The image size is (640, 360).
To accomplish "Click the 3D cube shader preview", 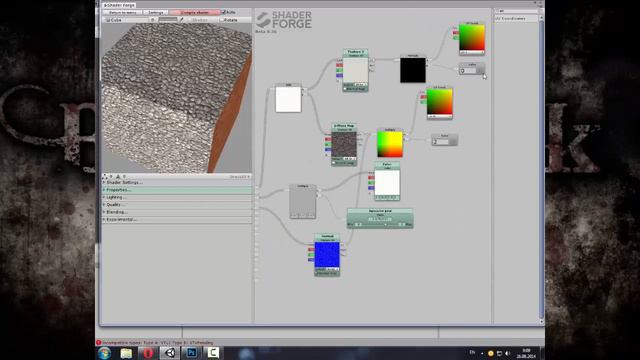I will 176,98.
